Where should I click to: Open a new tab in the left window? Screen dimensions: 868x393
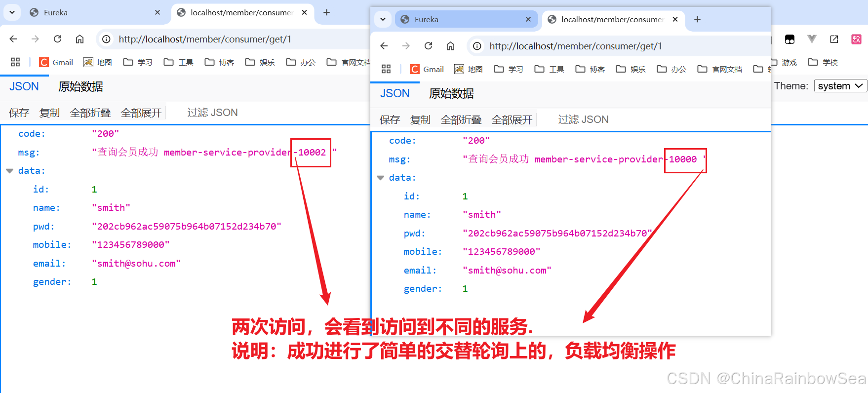326,12
